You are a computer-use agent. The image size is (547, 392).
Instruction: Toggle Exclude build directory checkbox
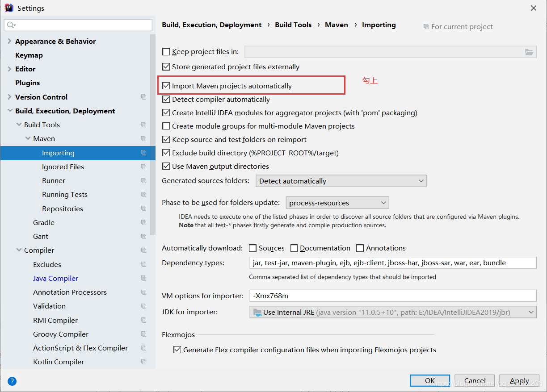[x=166, y=153]
